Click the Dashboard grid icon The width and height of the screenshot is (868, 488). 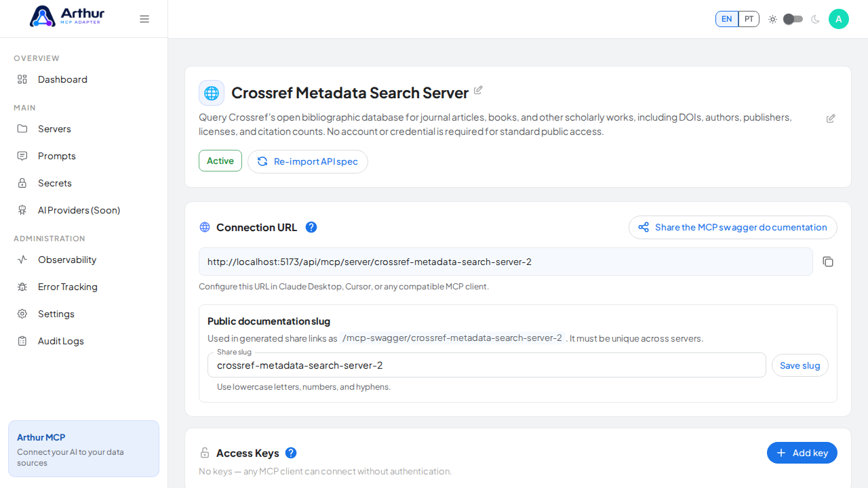(22, 79)
